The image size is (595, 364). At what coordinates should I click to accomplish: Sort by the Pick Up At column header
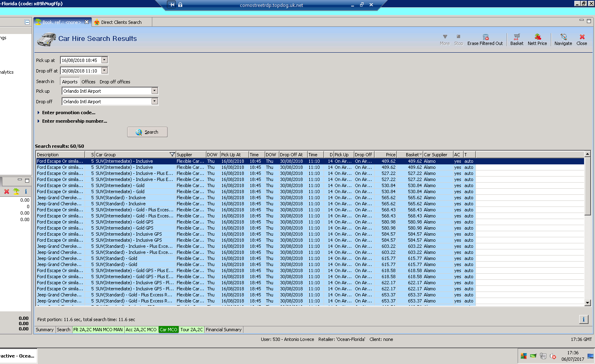pyautogui.click(x=234, y=155)
